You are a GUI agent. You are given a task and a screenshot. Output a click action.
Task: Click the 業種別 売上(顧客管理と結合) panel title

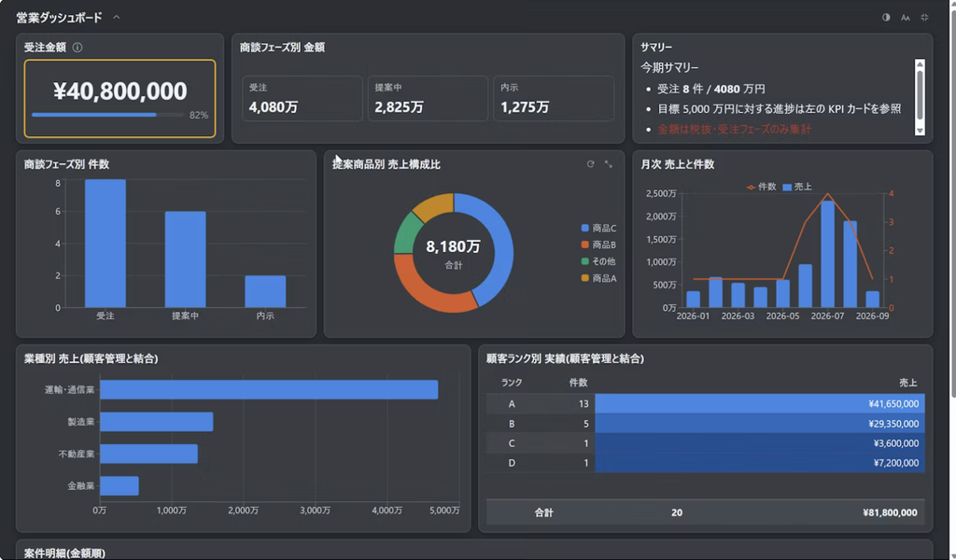[91, 358]
